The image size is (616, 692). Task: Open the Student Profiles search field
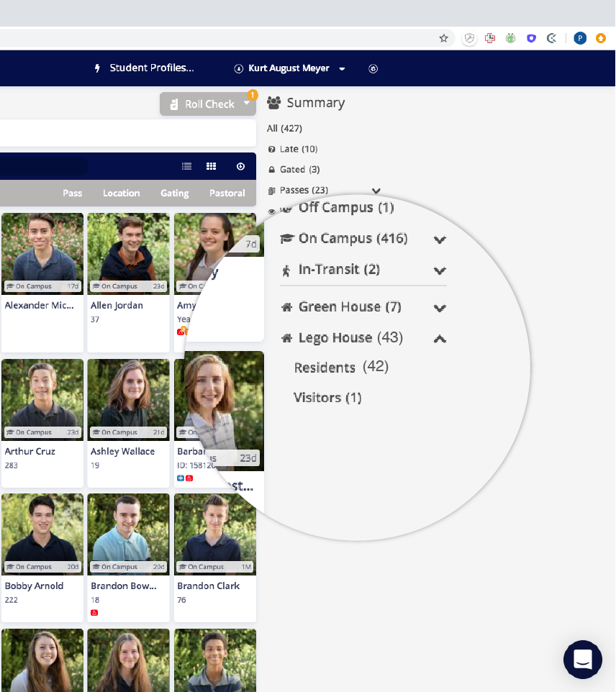pos(151,68)
